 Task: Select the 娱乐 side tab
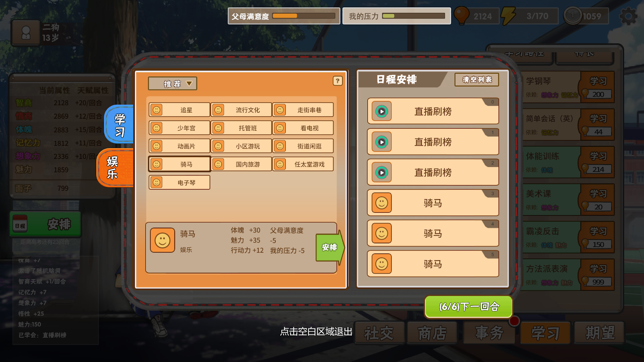(x=114, y=168)
